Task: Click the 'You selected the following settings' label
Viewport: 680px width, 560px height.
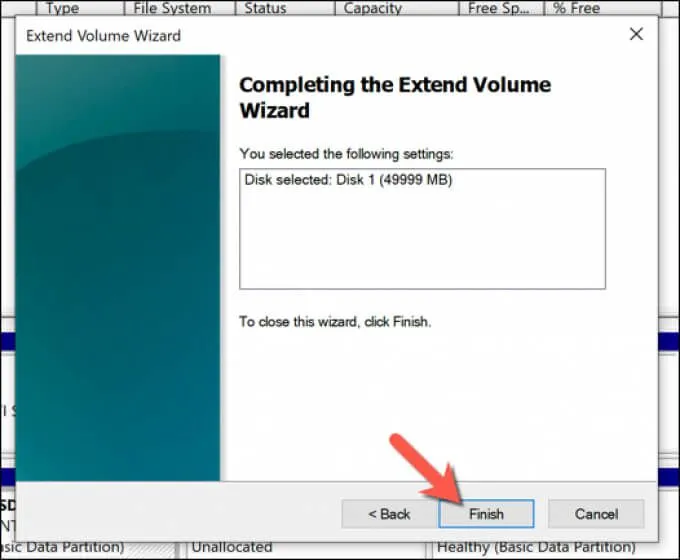Action: [x=346, y=153]
